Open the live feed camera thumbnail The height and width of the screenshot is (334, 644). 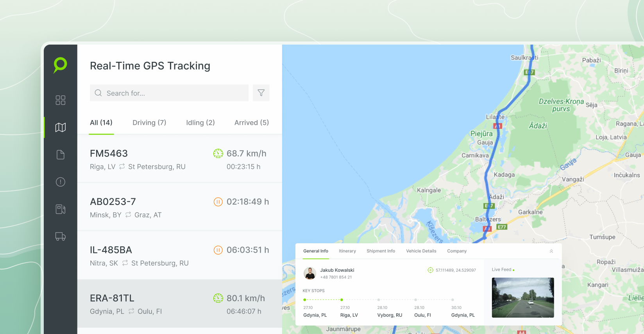(x=523, y=297)
